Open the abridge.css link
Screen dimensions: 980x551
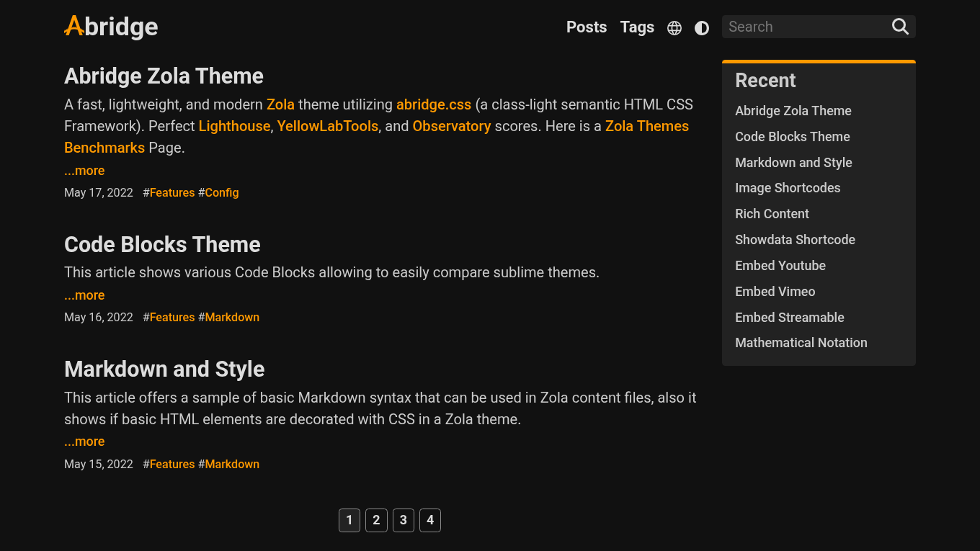433,104
